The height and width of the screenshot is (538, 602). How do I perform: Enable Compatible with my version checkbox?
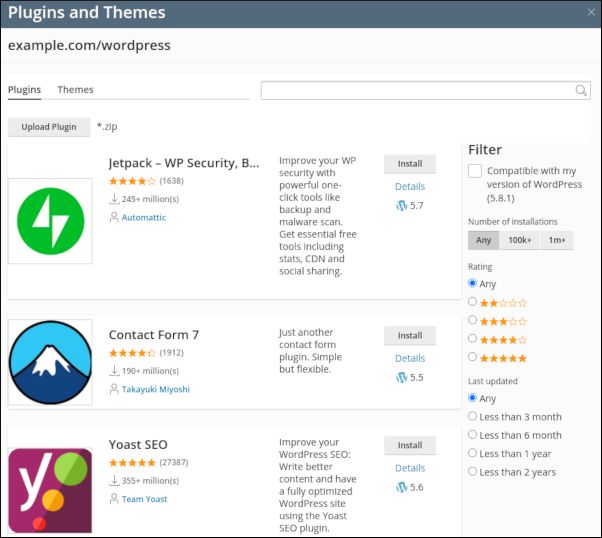[475, 171]
